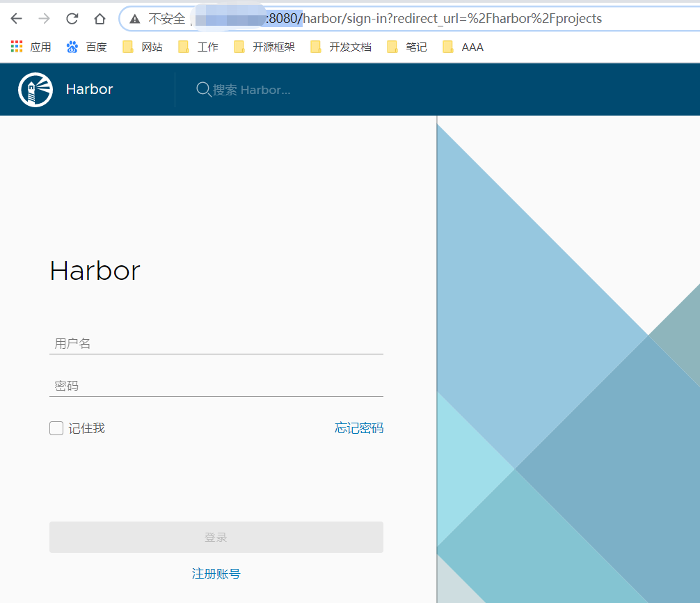Click the 登录 login button
Image resolution: width=700 pixels, height=603 pixels.
tap(216, 537)
